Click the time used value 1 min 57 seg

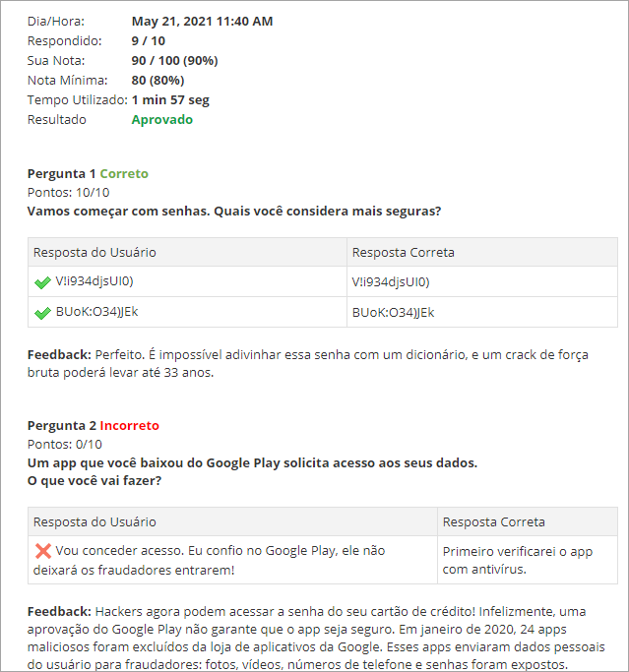coord(170,100)
